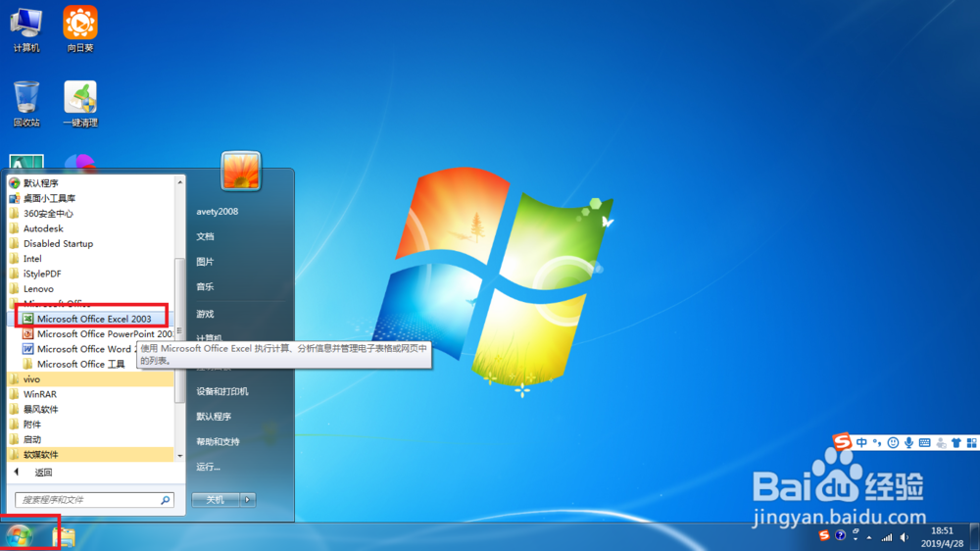Click the Sogou tray icon
Image resolution: width=980 pixels, height=551 pixels.
click(824, 536)
